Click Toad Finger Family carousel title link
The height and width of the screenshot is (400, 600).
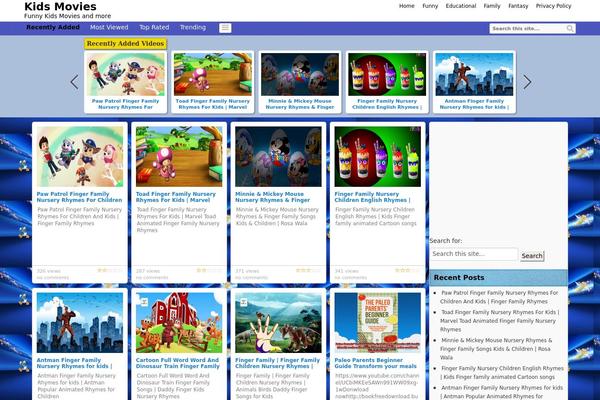point(213,104)
